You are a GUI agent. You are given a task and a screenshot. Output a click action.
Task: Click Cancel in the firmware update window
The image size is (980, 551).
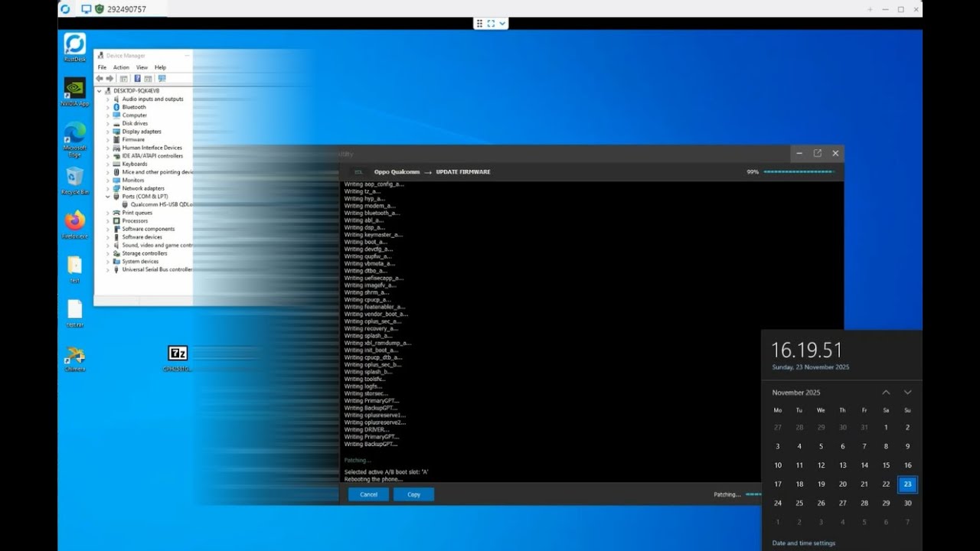pyautogui.click(x=369, y=494)
